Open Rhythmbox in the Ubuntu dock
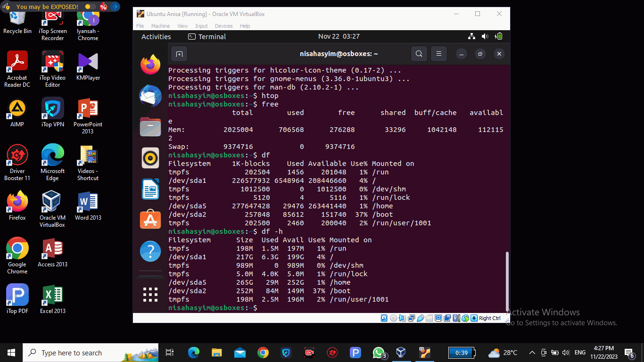644x362 pixels. pyautogui.click(x=150, y=158)
